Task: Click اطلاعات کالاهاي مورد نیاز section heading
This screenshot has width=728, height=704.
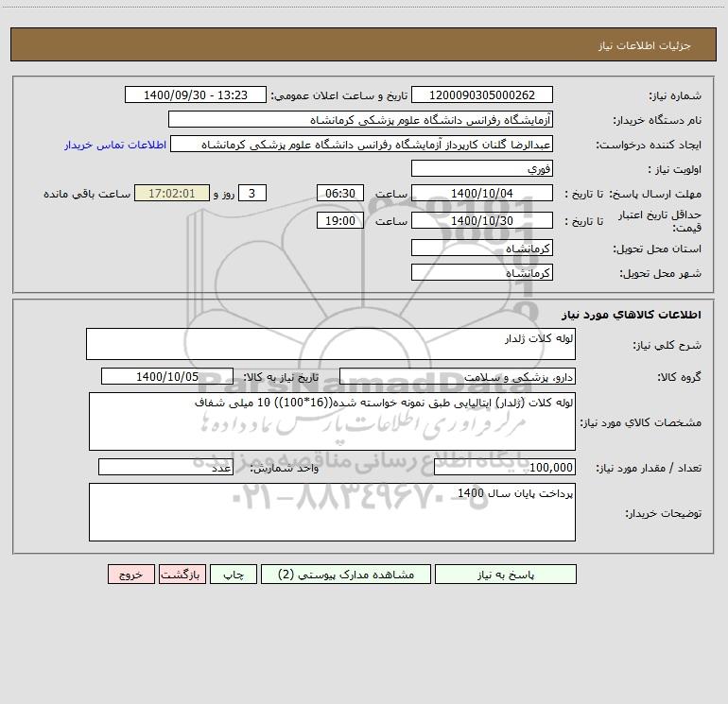Action: tap(632, 315)
